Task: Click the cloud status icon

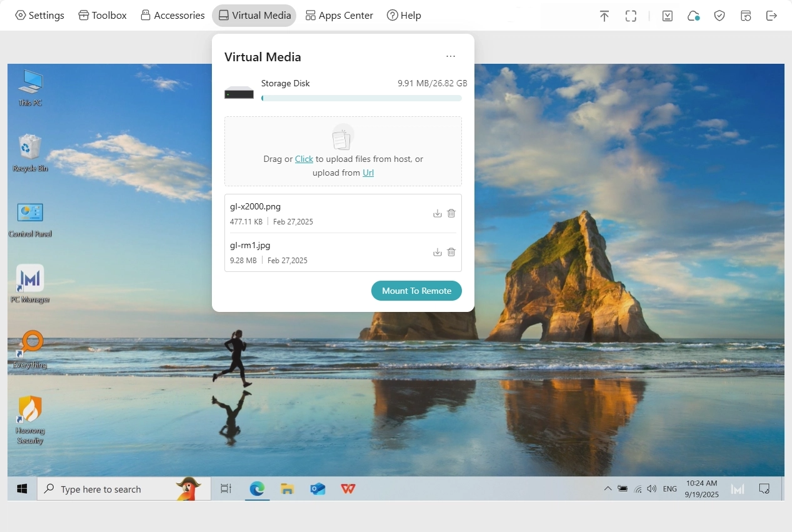Action: pyautogui.click(x=693, y=16)
